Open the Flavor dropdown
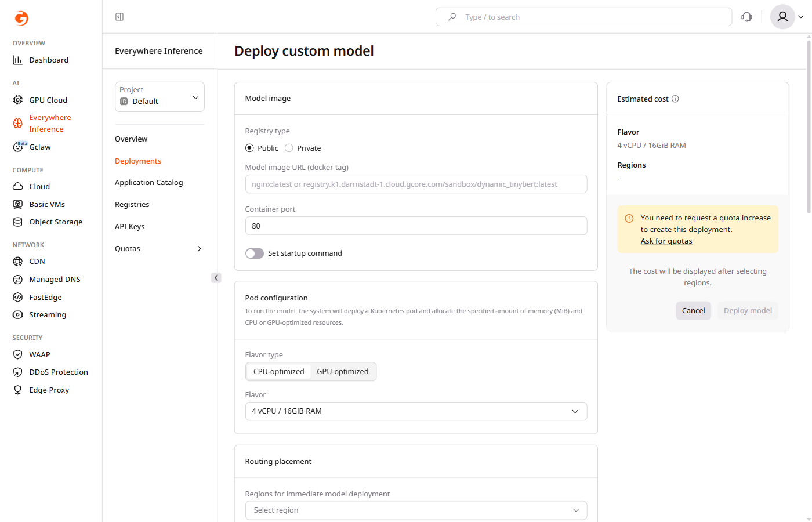 tap(416, 411)
